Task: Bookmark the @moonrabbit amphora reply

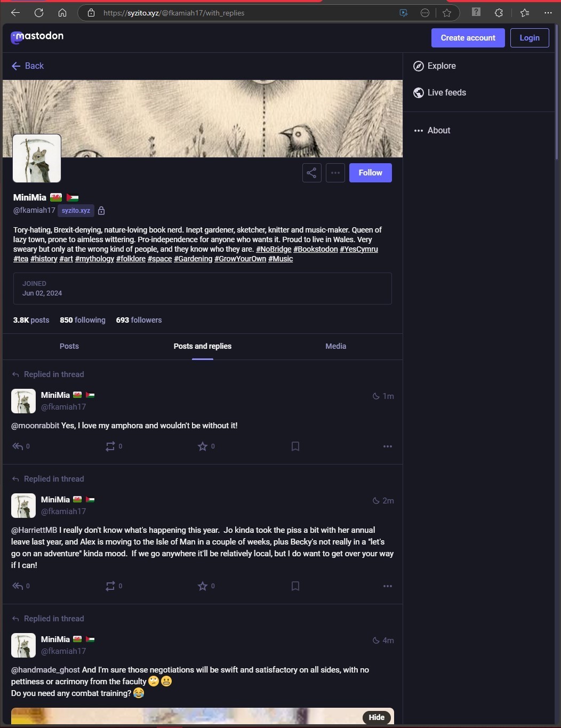Action: pos(295,446)
